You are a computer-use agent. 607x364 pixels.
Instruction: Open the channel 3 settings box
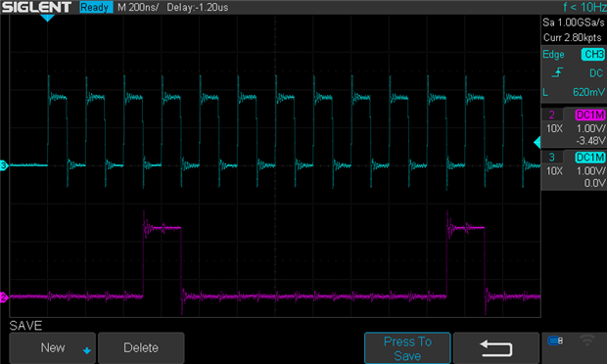pyautogui.click(x=574, y=170)
